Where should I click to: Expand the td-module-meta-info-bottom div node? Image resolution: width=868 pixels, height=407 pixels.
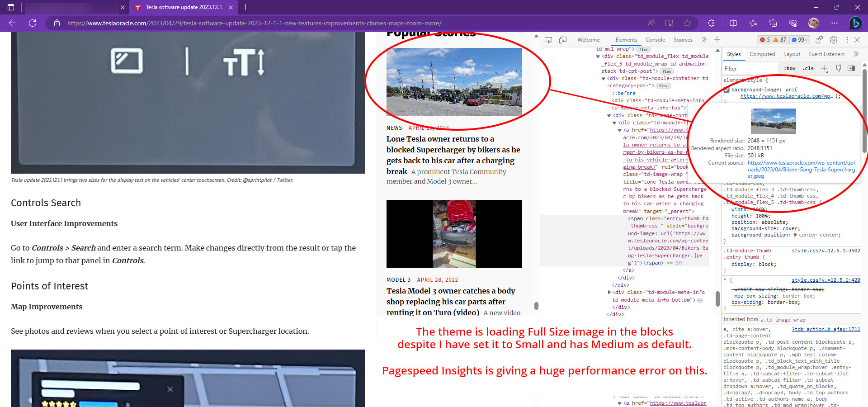609,293
